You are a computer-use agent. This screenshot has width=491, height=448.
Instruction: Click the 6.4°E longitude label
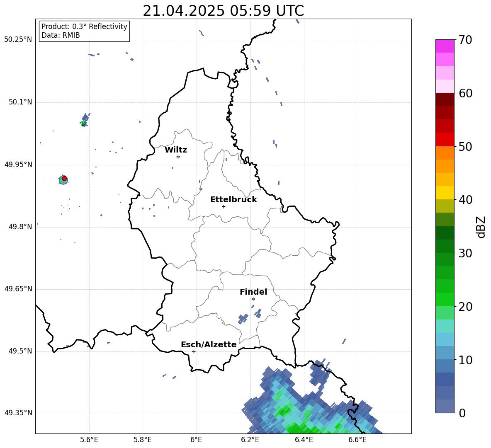pyautogui.click(x=304, y=440)
